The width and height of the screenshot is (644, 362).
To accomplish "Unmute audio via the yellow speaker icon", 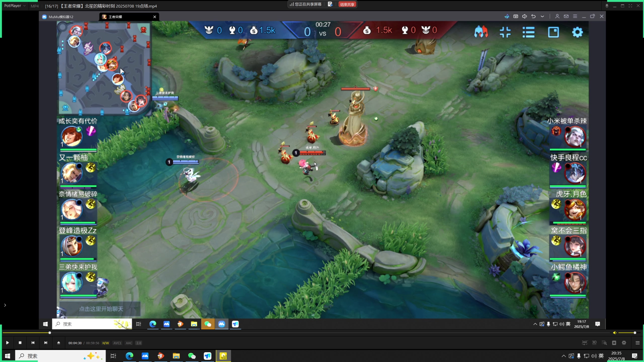I will point(615,333).
